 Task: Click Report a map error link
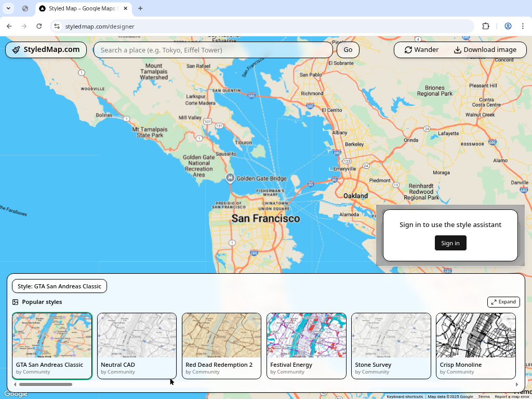tap(512, 396)
